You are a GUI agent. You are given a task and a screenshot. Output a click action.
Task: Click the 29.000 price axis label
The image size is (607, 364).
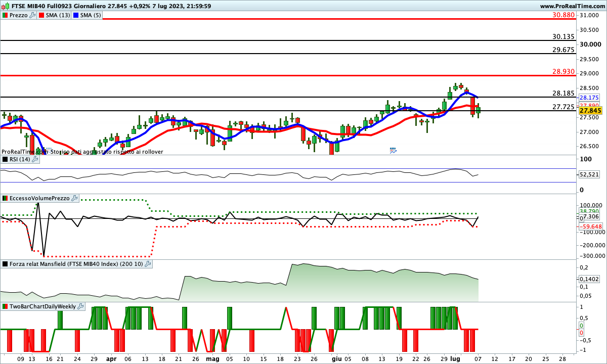click(590, 74)
